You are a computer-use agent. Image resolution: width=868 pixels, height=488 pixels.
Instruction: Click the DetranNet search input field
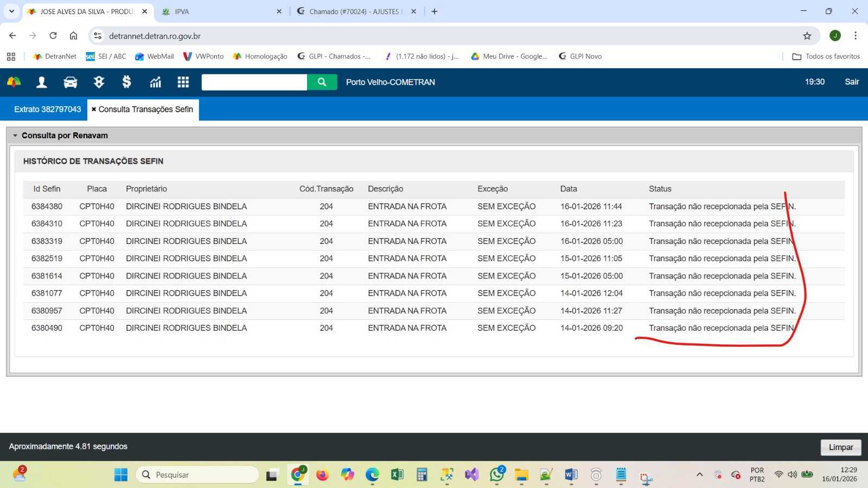(254, 82)
